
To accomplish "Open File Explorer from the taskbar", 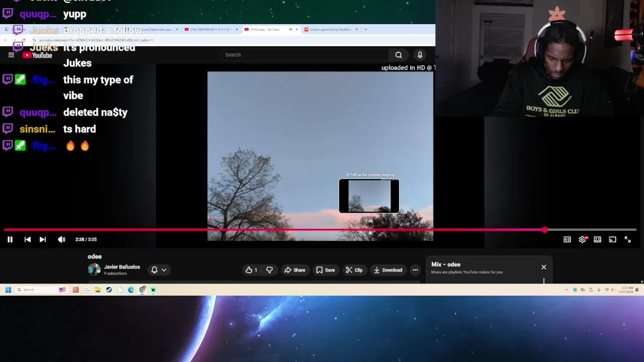I will (x=98, y=290).
